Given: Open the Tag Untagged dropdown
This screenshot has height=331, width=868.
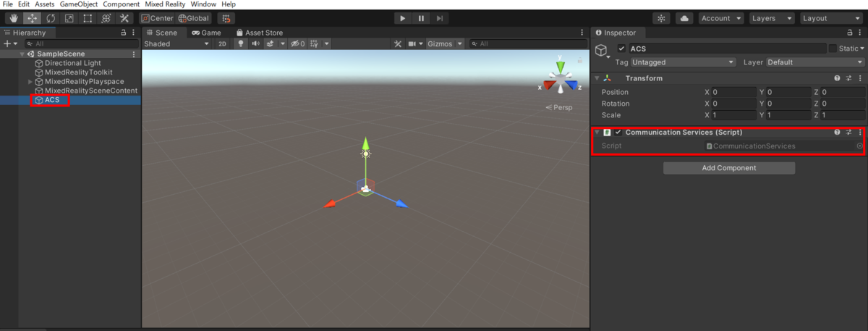Looking at the screenshot, I should [684, 62].
